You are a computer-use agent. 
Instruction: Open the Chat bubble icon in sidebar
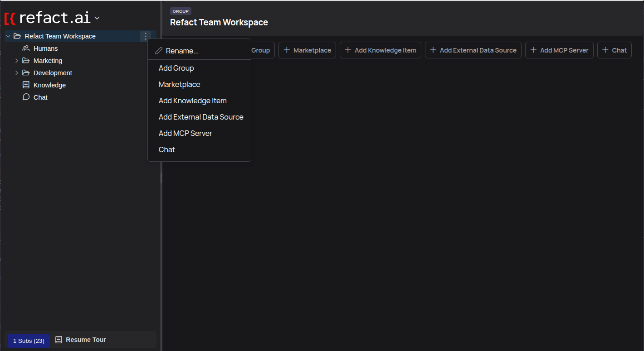26,97
